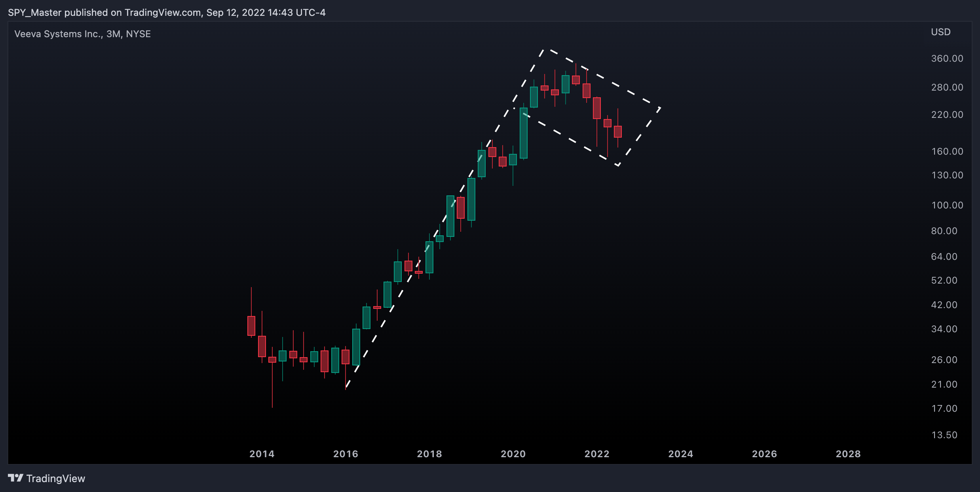Screen dimensions: 980x492
Task: Click the TradingView wordmark at bottom
Action: pyautogui.click(x=56, y=479)
